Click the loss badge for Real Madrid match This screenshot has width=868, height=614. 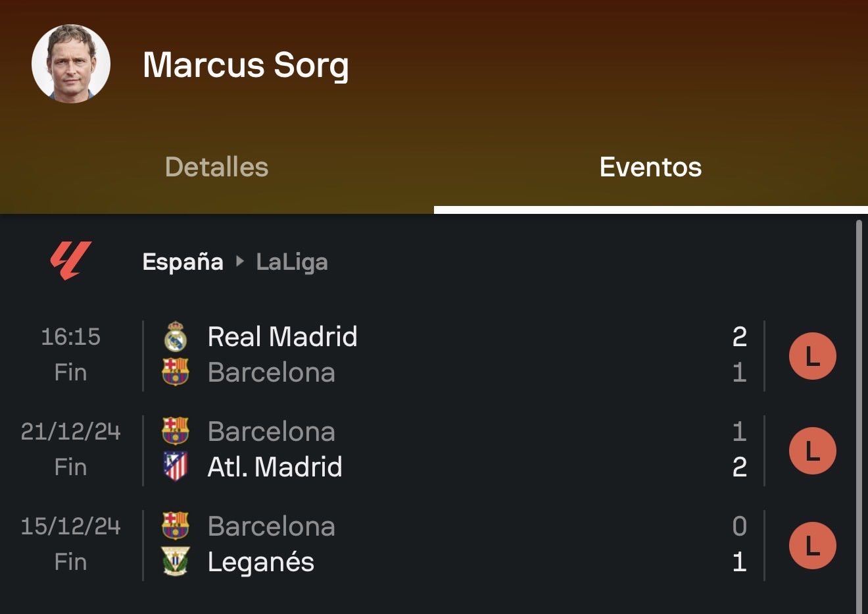click(x=812, y=356)
